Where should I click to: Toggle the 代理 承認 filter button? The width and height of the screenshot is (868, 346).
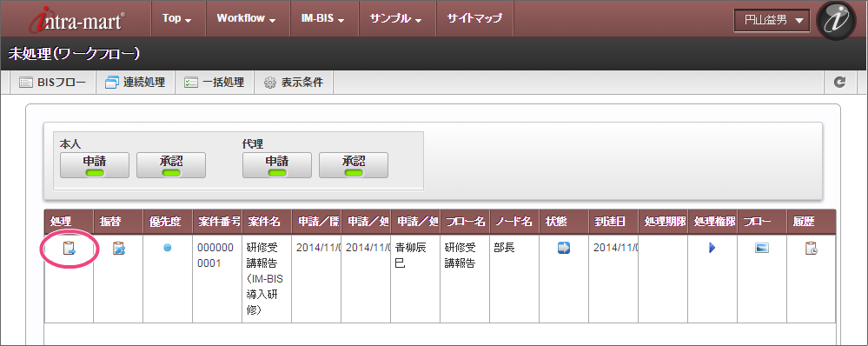(x=353, y=165)
